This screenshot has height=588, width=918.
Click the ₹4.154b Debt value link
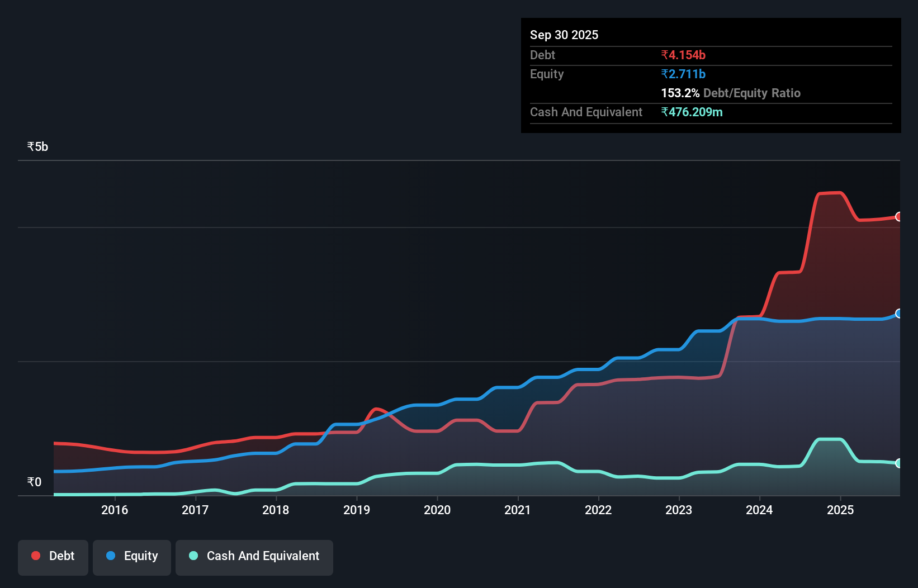tap(683, 55)
